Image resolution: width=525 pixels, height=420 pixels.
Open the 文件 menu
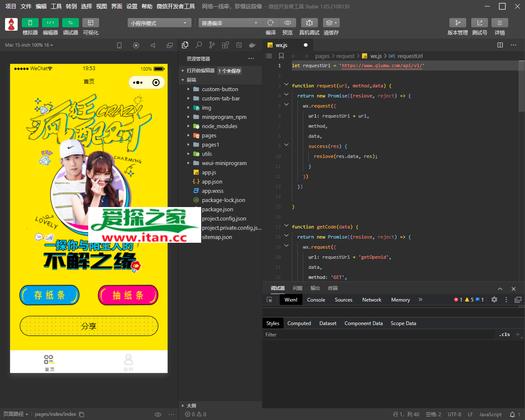point(26,6)
